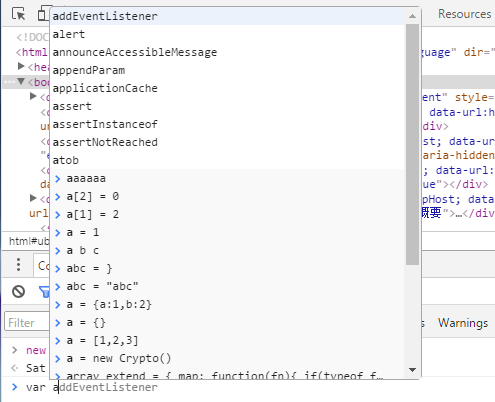495x402 pixels.
Task: Expand the first child node under body
Action: coord(33,96)
